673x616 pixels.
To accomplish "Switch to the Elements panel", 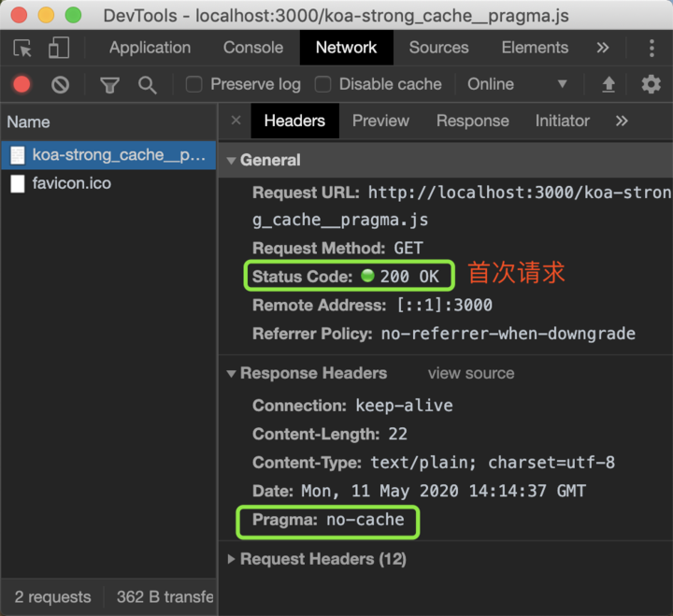I will pos(535,48).
